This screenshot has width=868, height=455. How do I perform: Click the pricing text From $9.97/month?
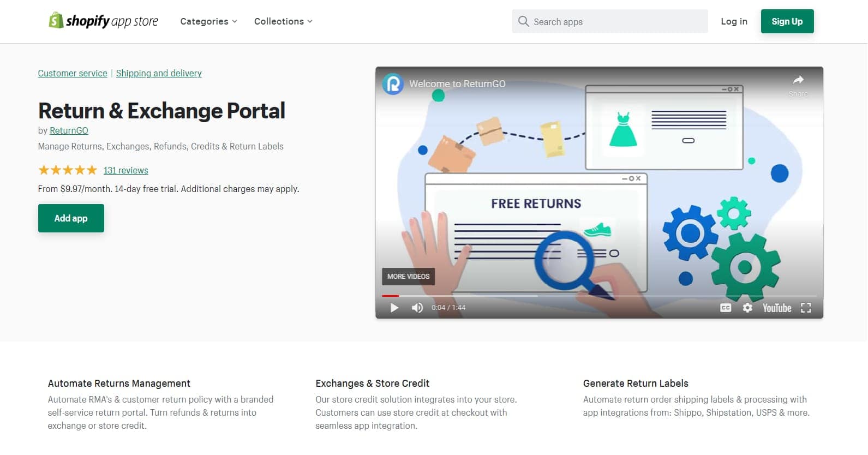point(168,189)
